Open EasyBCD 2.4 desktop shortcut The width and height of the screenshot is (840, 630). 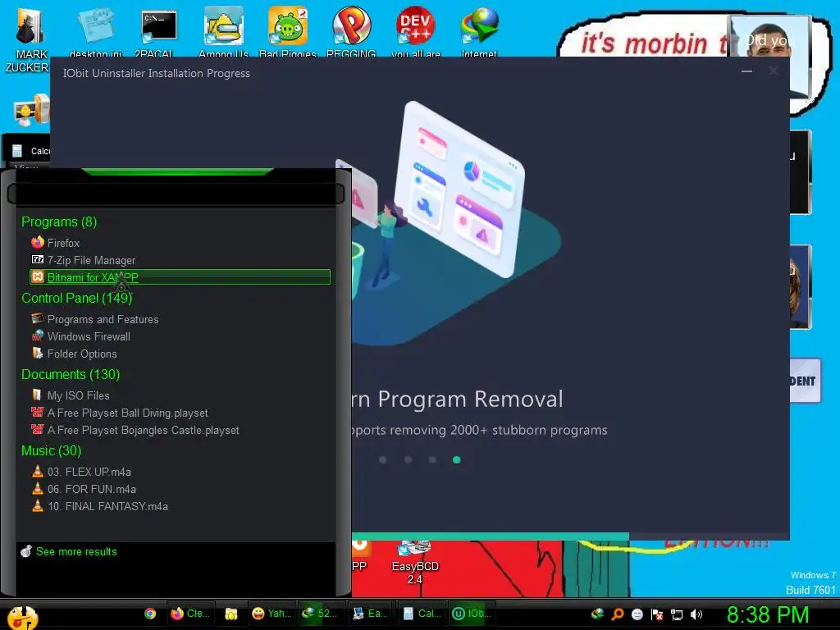[414, 563]
